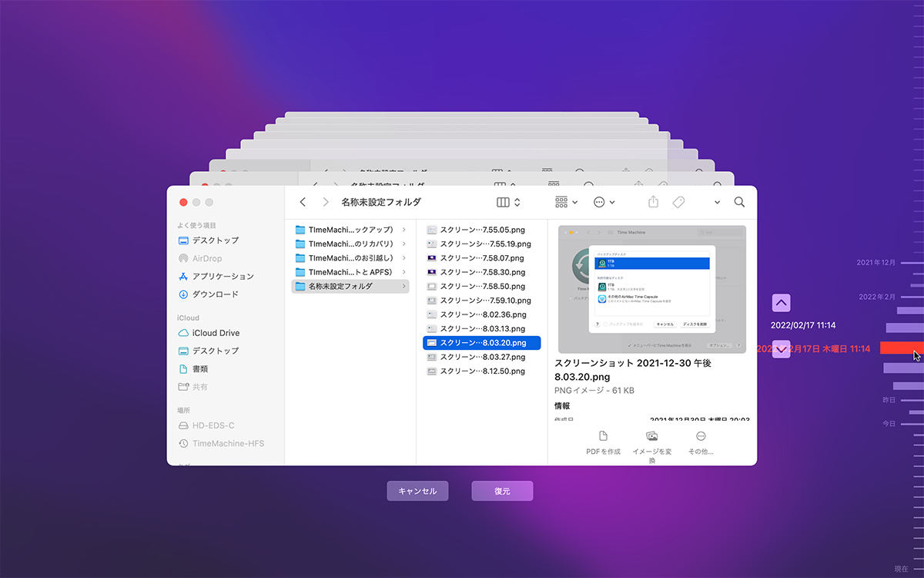The image size is (924, 578).
Task: Click down arrow to newer backup
Action: (782, 349)
